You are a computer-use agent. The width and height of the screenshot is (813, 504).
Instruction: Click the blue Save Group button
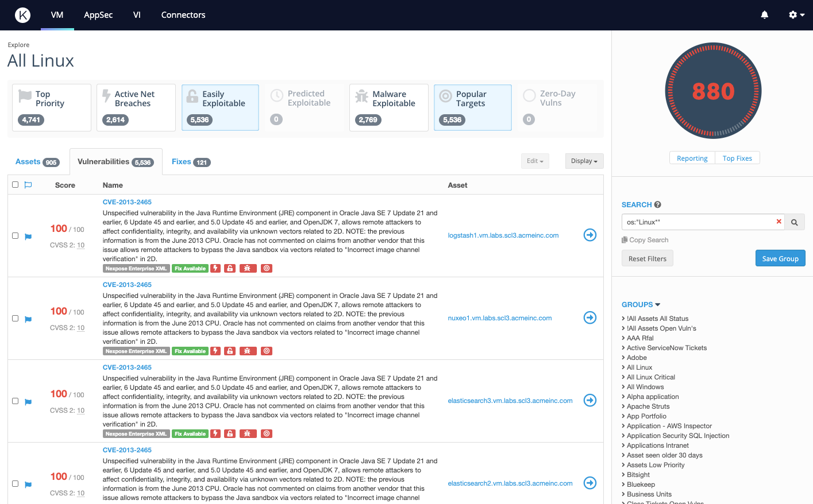tap(780, 258)
